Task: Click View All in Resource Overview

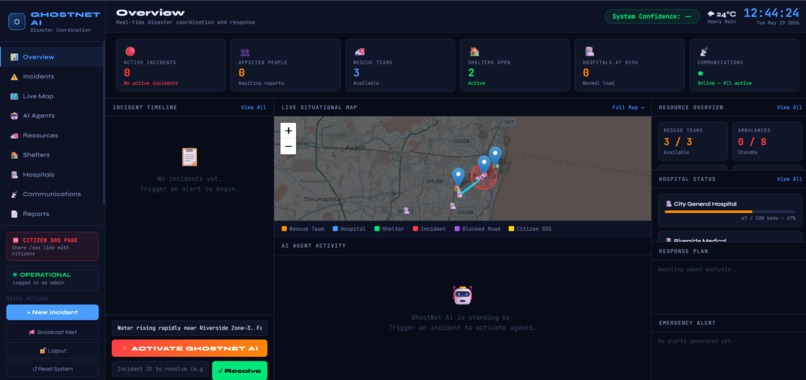Action: [789, 107]
